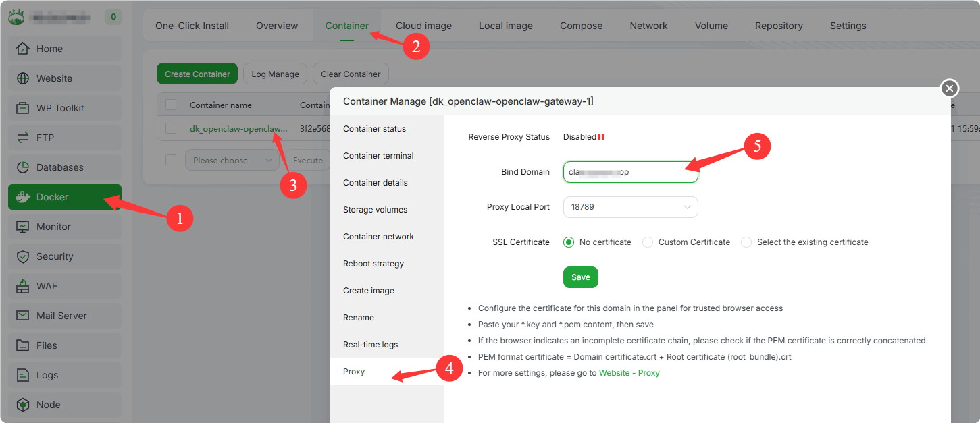The image size is (980, 423).
Task: Click the panel logo at top left
Action: point(16,16)
